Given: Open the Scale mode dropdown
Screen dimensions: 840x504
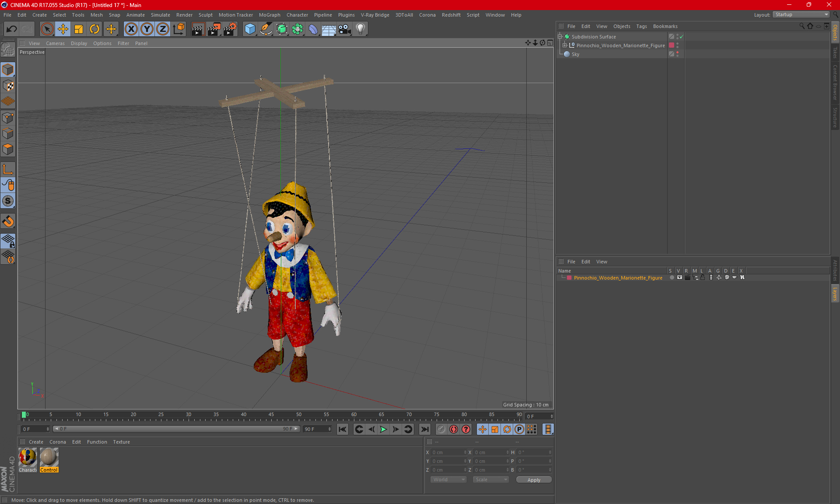Looking at the screenshot, I should (491, 479).
